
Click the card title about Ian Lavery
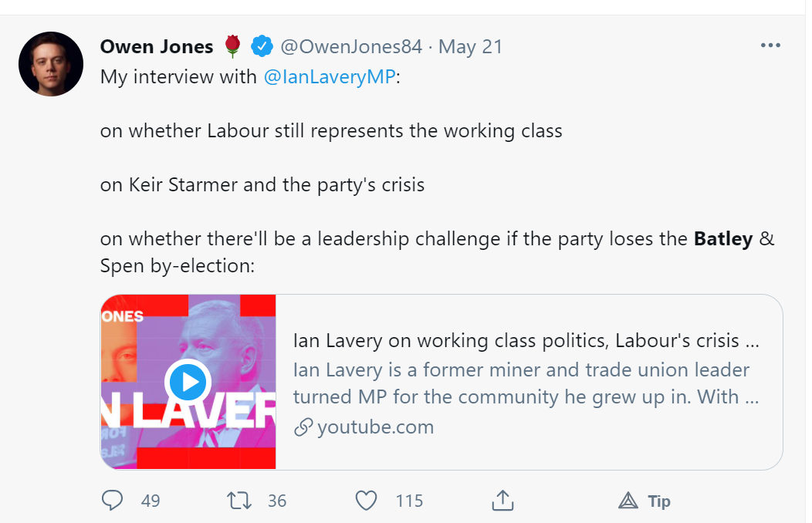tap(516, 341)
